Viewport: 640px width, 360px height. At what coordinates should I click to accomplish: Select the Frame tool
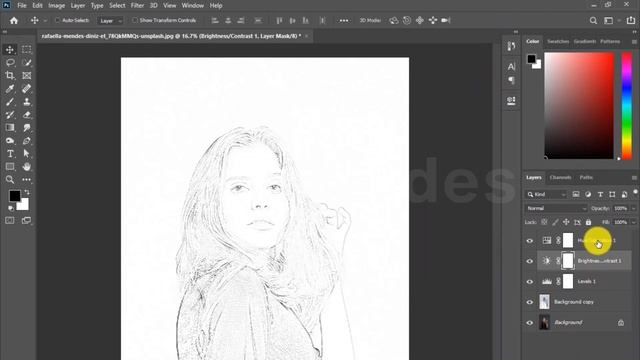tap(27, 76)
